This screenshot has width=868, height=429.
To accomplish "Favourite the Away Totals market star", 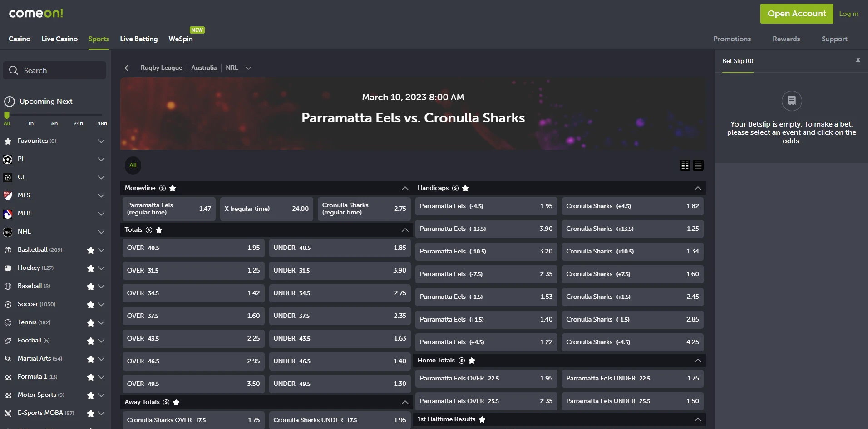I will [x=176, y=402].
